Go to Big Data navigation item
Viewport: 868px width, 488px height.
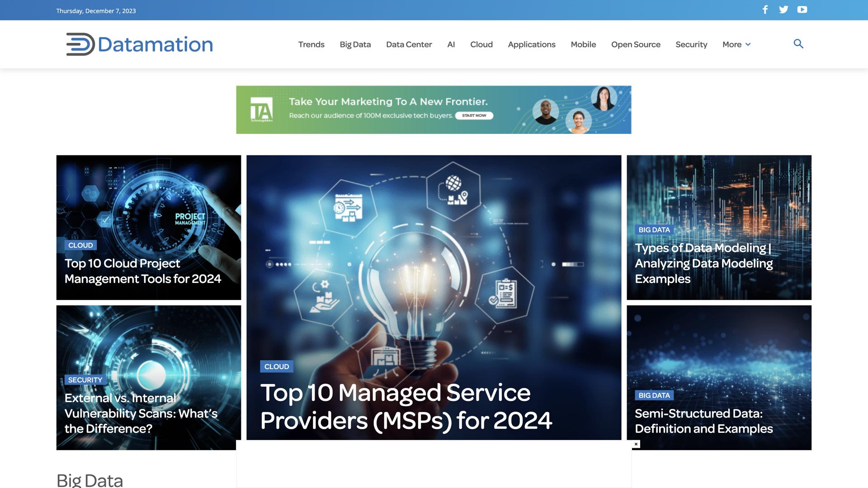click(x=355, y=44)
